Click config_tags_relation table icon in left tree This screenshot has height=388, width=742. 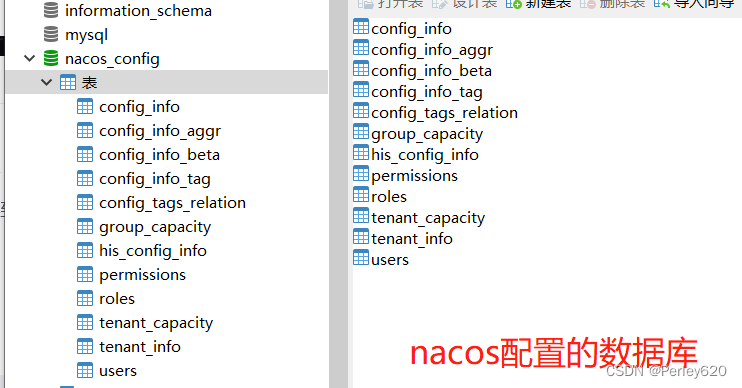tap(85, 203)
